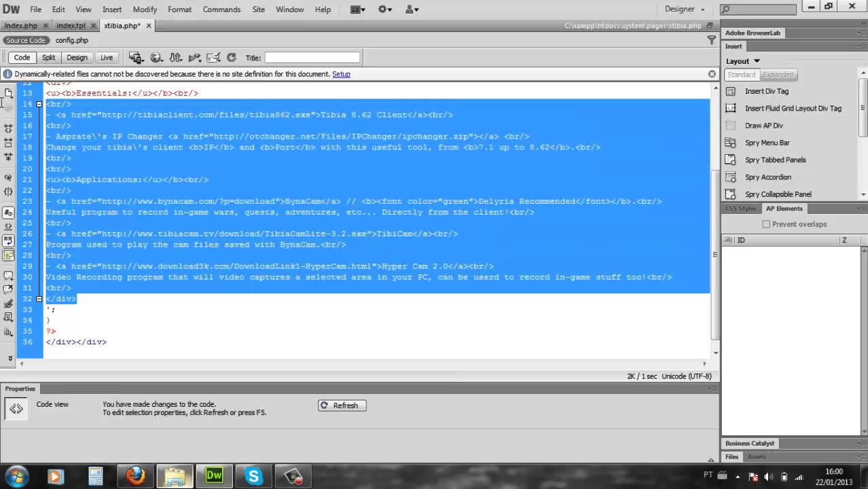The image size is (868, 489).
Task: Open the Layout category dropdown
Action: pos(743,61)
